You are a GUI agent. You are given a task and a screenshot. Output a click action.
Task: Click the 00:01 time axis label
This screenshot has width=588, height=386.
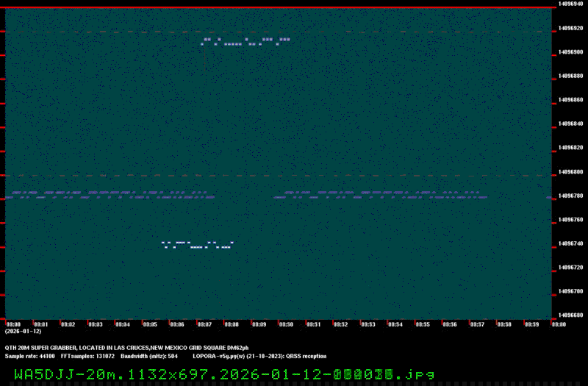pos(41,324)
